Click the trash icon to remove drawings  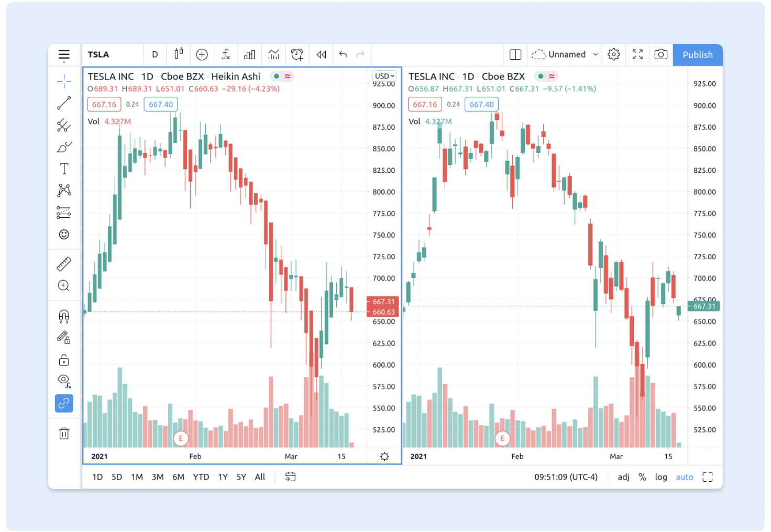[x=64, y=433]
